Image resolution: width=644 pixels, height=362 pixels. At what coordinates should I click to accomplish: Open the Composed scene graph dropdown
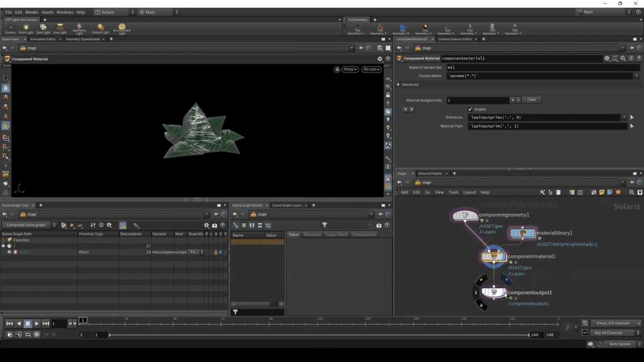[29, 225]
